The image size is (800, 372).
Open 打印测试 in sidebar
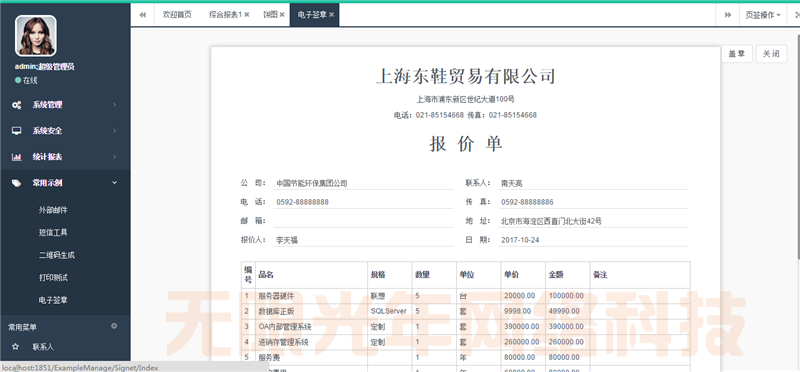coord(53,278)
